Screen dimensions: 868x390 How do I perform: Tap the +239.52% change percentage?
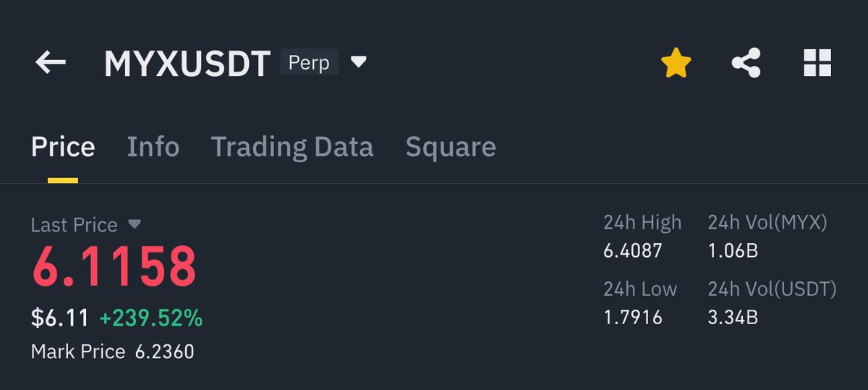(x=151, y=318)
